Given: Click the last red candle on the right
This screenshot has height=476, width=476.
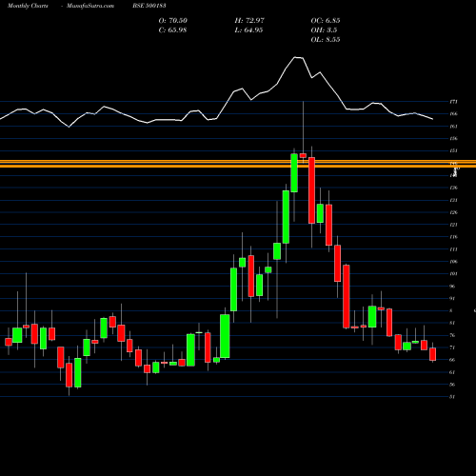Looking at the screenshot, I should pyautogui.click(x=432, y=354).
